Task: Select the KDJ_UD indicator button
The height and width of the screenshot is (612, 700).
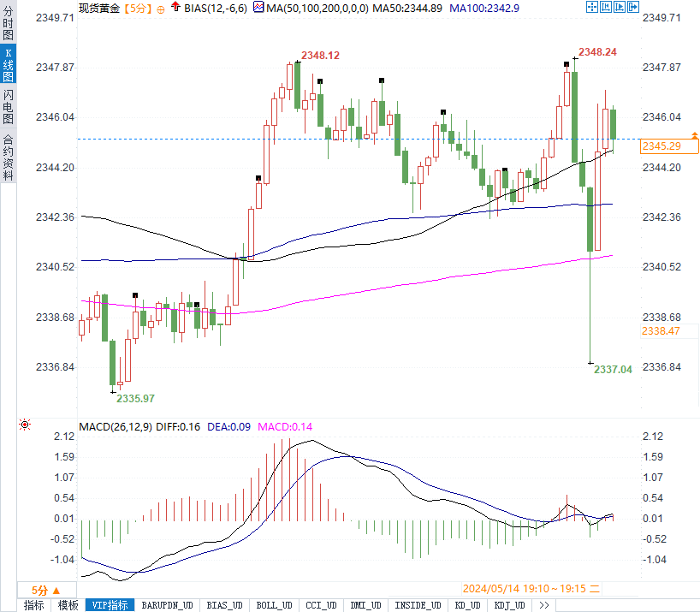Action: [509, 605]
